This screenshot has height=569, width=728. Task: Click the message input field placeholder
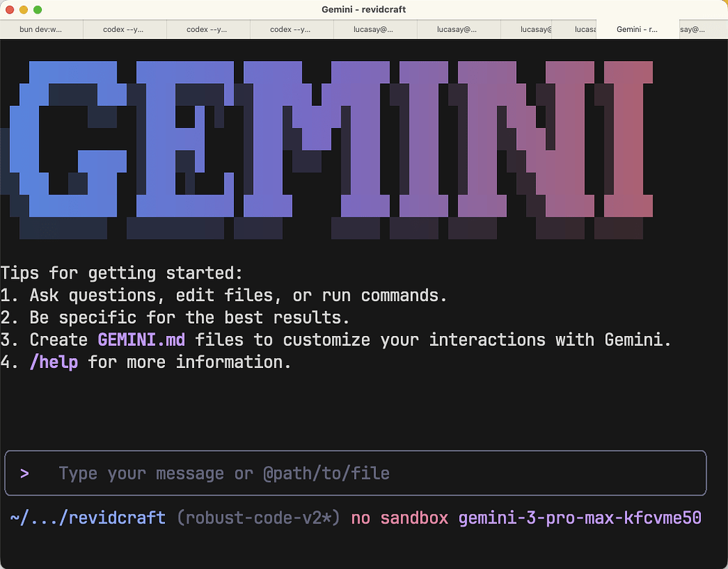[224, 474]
